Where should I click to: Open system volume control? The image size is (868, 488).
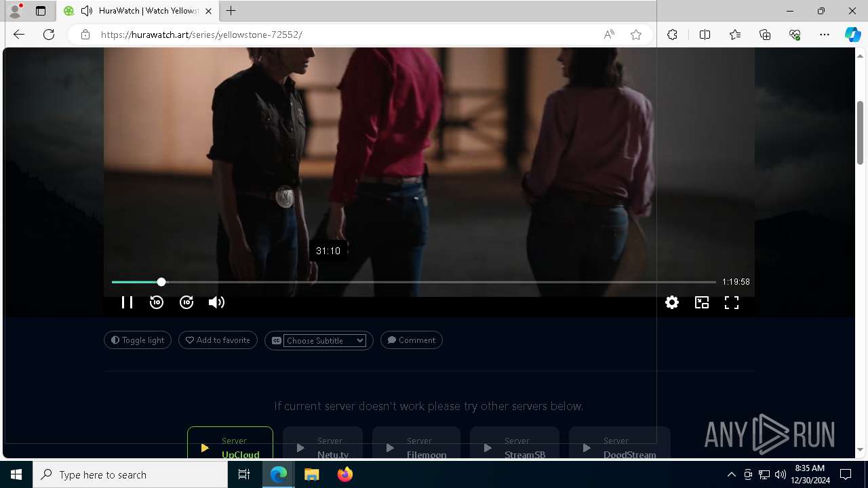tap(780, 474)
